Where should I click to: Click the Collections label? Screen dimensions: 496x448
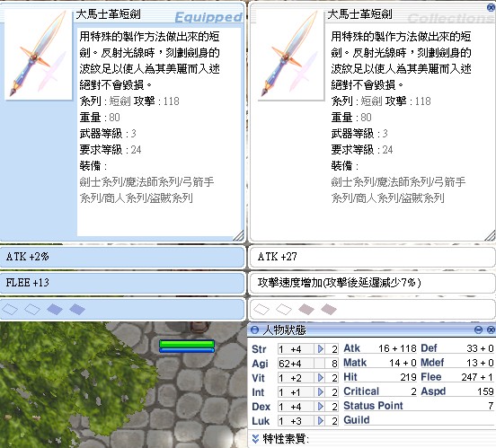451,18
